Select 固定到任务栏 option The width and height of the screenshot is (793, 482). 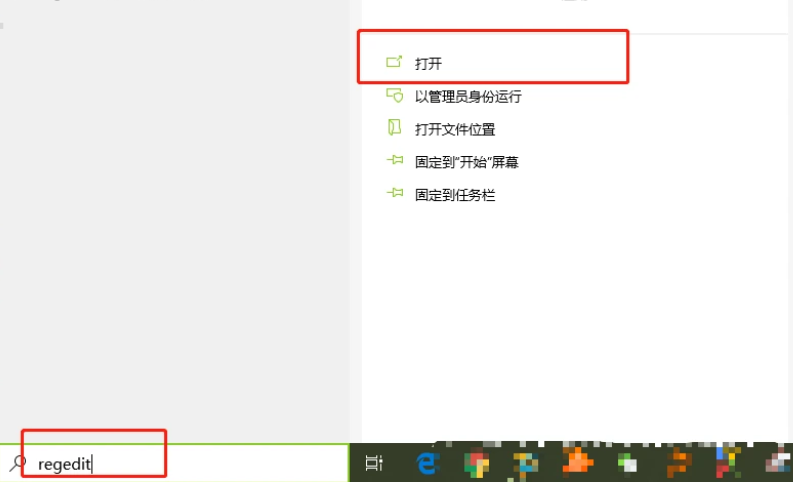[455, 195]
